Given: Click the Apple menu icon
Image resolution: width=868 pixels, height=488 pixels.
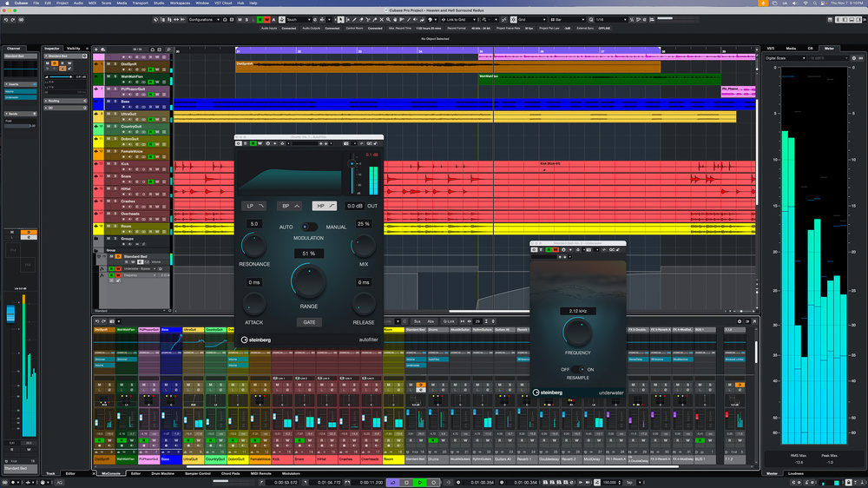Looking at the screenshot, I should (x=7, y=3).
